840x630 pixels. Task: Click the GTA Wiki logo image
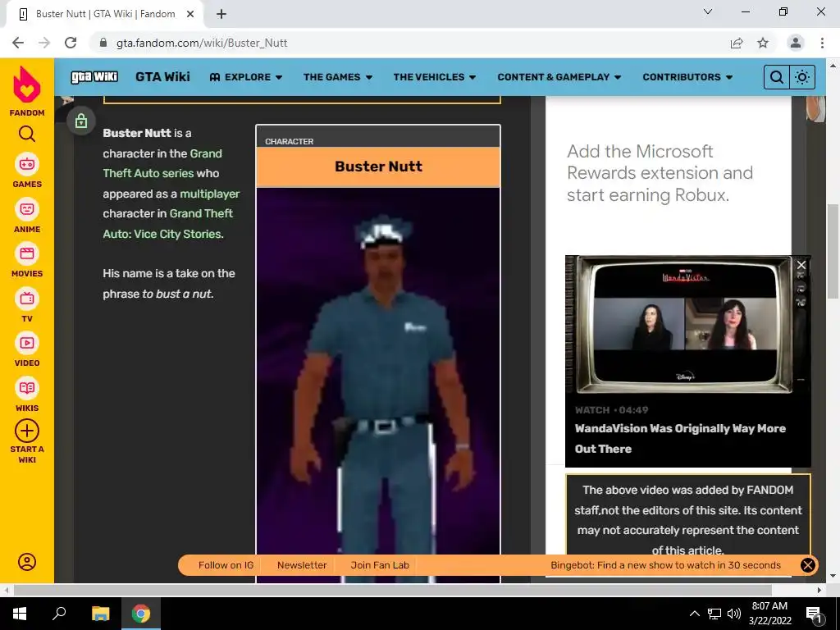point(94,77)
